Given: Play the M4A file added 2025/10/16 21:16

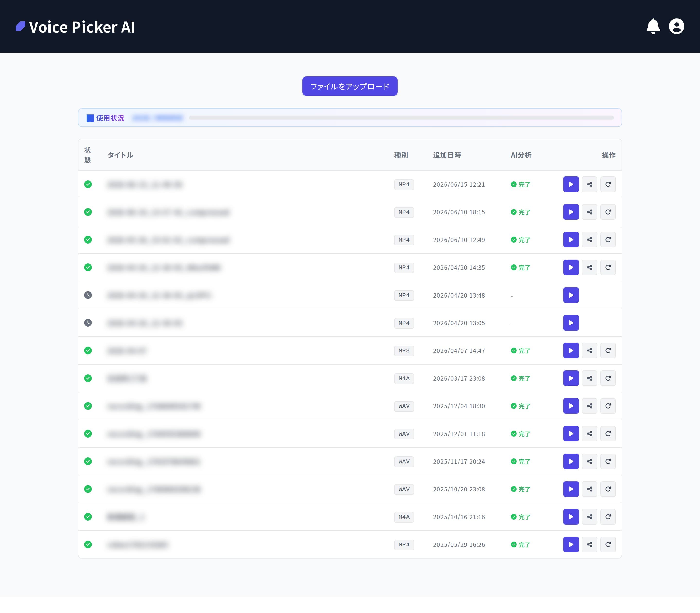Looking at the screenshot, I should (x=571, y=517).
